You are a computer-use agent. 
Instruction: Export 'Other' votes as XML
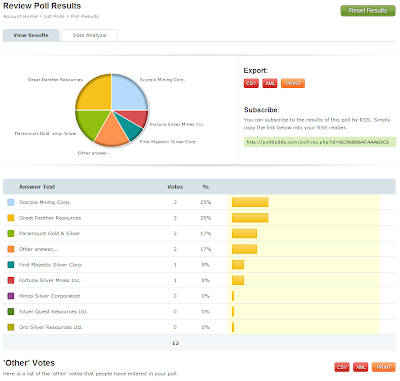click(360, 367)
